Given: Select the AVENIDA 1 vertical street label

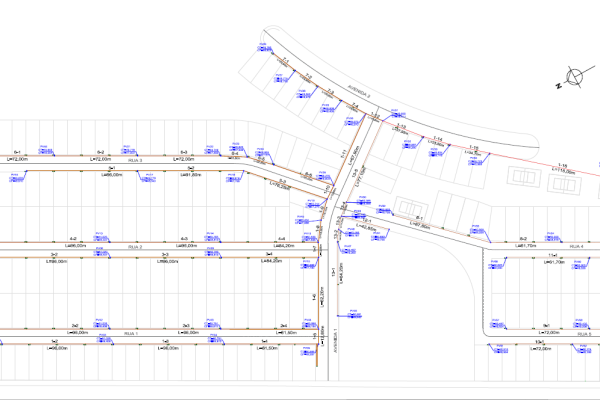Looking at the screenshot, I should click(336, 341).
